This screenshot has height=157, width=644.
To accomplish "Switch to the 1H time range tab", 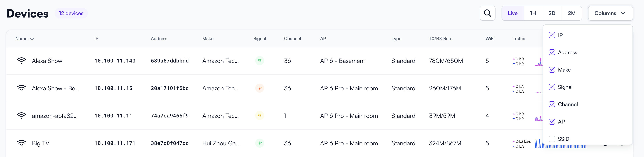I will click(533, 13).
